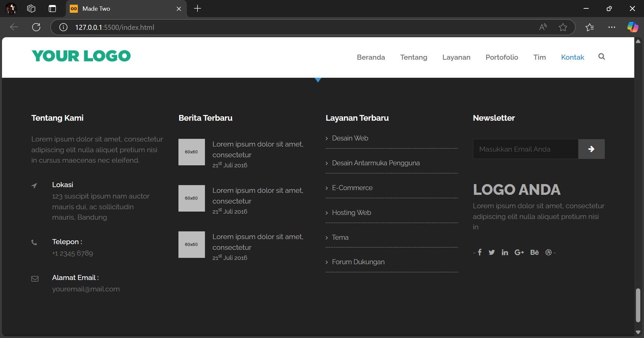Click the LinkedIn social icon
This screenshot has height=338, width=644.
(x=505, y=252)
